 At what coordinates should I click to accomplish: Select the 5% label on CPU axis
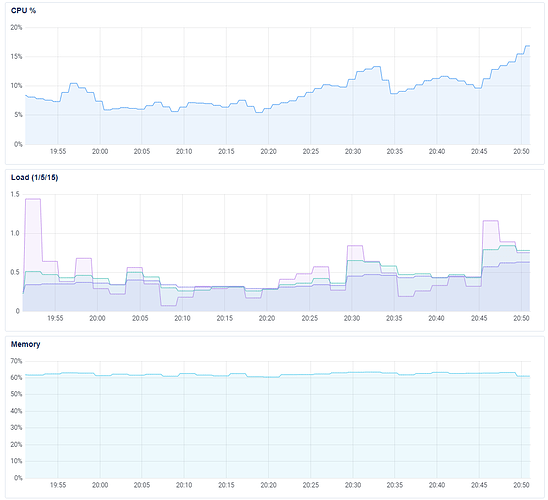tap(18, 115)
